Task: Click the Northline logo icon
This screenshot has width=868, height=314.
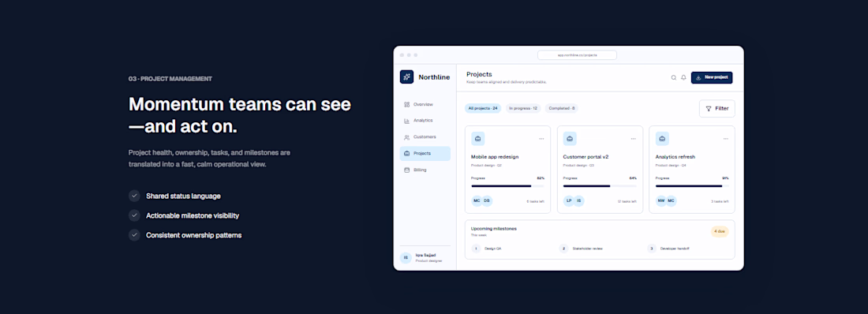Action: [407, 77]
